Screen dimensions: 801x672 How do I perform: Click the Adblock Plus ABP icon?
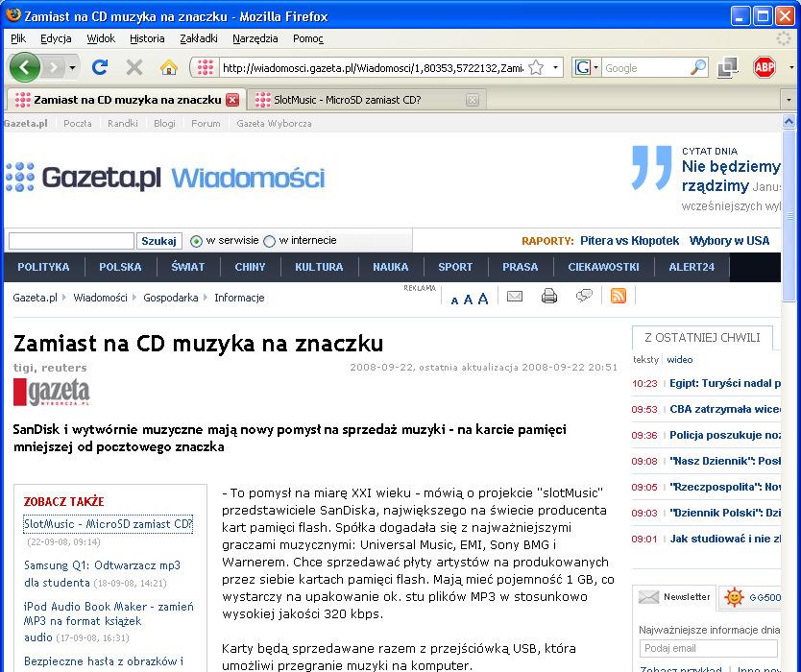[765, 67]
